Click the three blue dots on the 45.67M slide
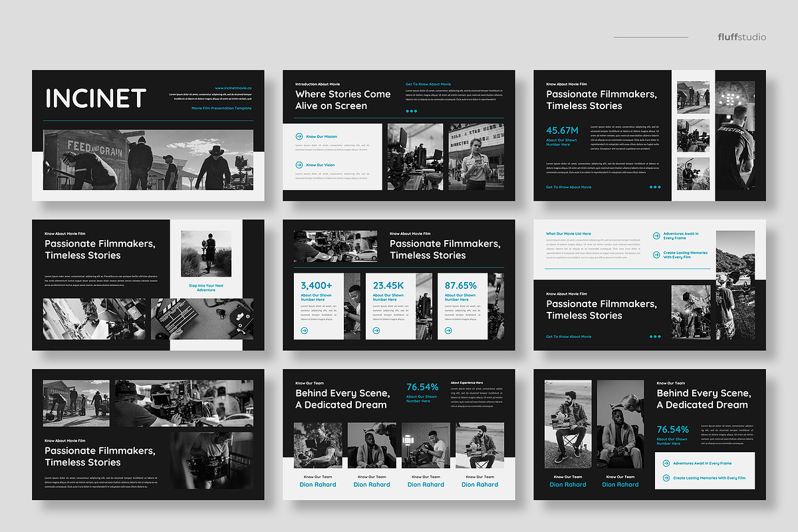 655,187
